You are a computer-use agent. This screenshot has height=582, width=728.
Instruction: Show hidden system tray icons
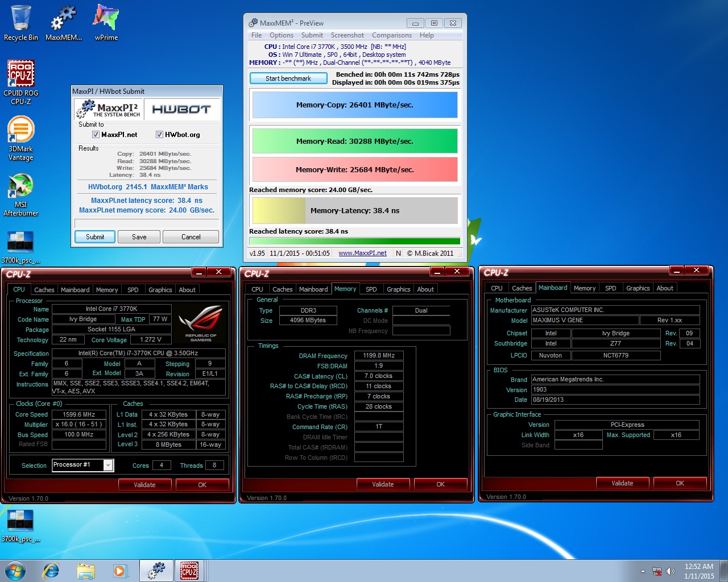pyautogui.click(x=643, y=571)
